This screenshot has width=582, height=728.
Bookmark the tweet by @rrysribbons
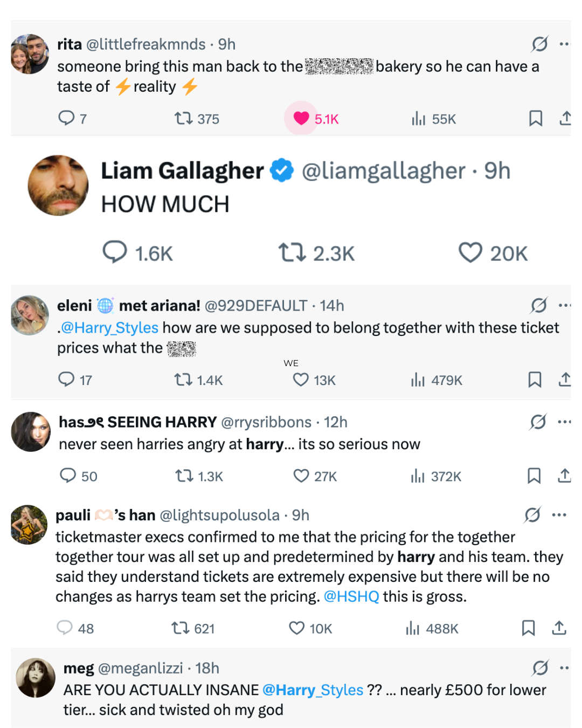(x=534, y=476)
